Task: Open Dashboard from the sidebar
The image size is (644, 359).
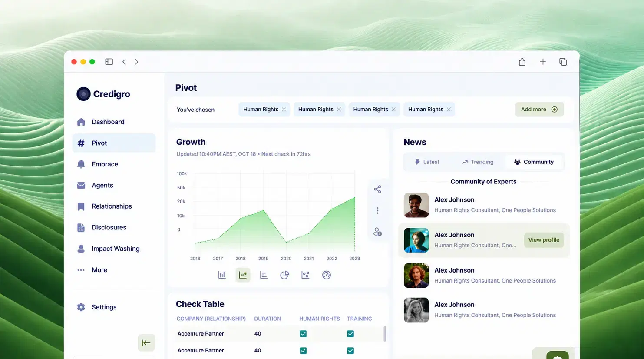Action: click(x=114, y=122)
